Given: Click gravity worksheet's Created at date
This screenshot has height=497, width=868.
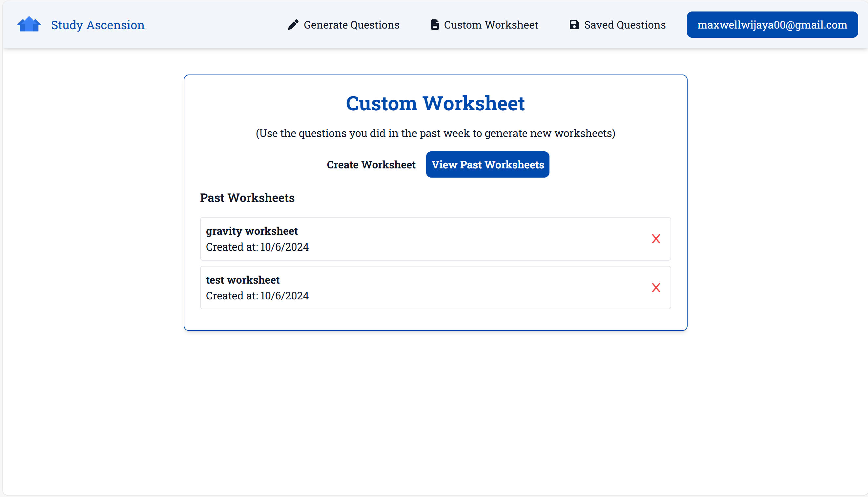Looking at the screenshot, I should click(x=257, y=247).
